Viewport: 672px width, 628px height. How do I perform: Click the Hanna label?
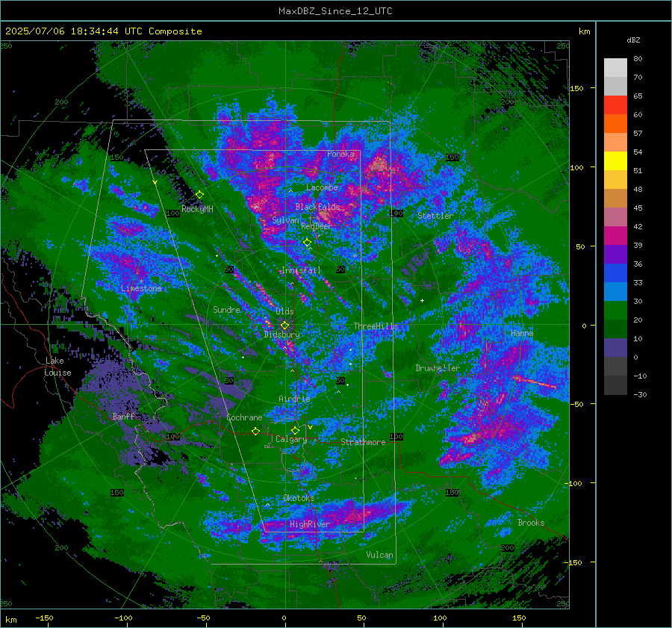(x=522, y=332)
